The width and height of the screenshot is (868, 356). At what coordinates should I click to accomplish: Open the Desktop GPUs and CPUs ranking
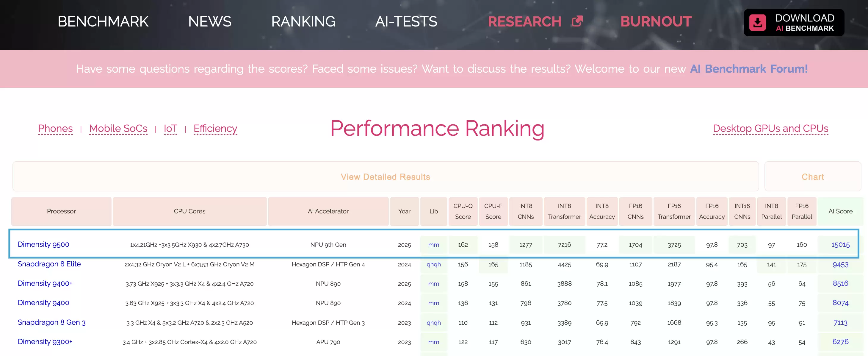(x=770, y=129)
